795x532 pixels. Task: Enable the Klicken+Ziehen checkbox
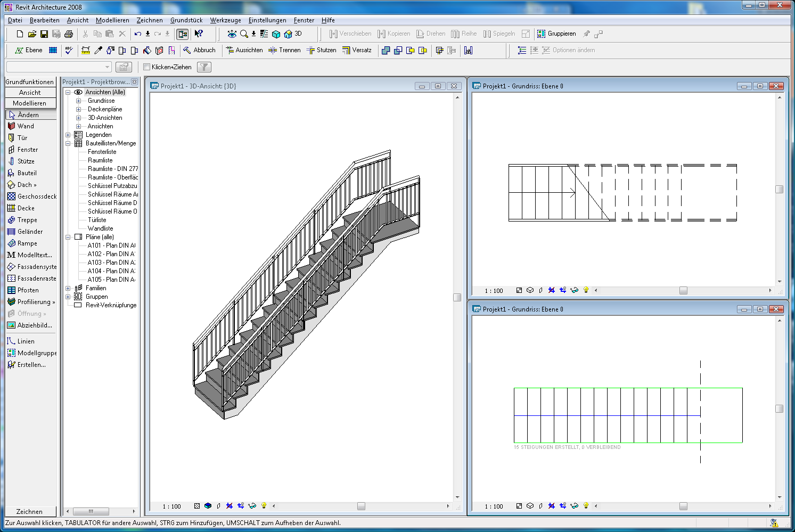tap(147, 67)
